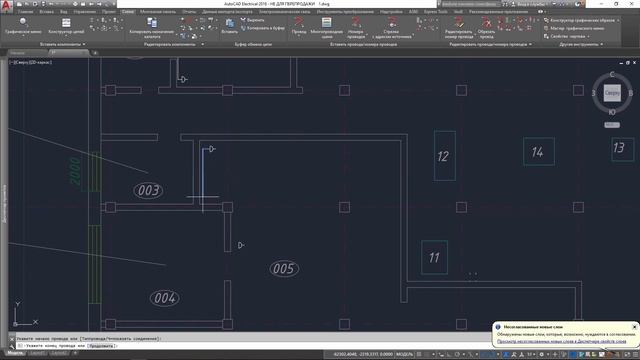Click equipment box labeled 14

pos(539,151)
